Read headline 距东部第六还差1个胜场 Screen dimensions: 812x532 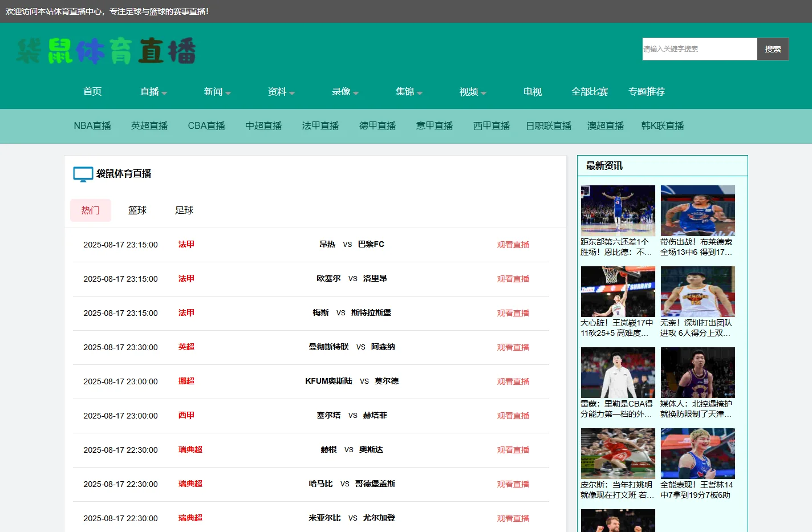[616, 247]
